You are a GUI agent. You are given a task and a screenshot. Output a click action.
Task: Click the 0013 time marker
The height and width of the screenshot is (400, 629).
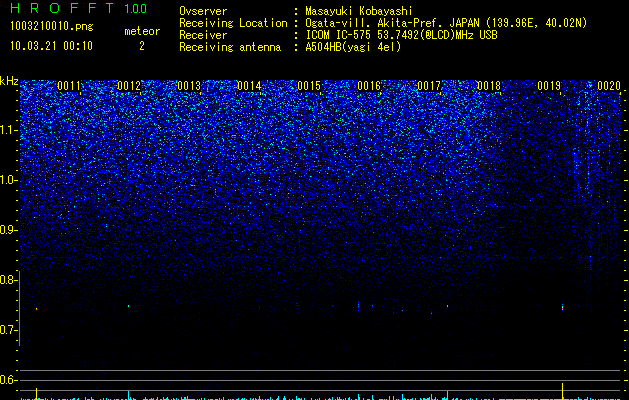coord(189,86)
